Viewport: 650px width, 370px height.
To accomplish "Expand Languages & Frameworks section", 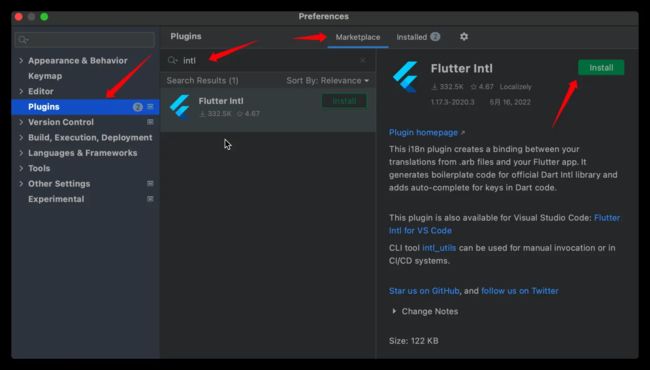I will click(x=21, y=153).
